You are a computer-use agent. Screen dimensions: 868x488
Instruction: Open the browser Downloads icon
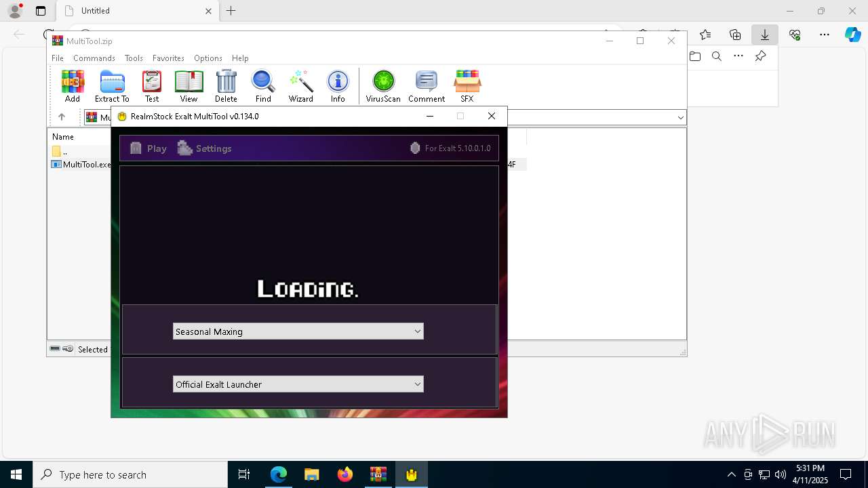(765, 35)
